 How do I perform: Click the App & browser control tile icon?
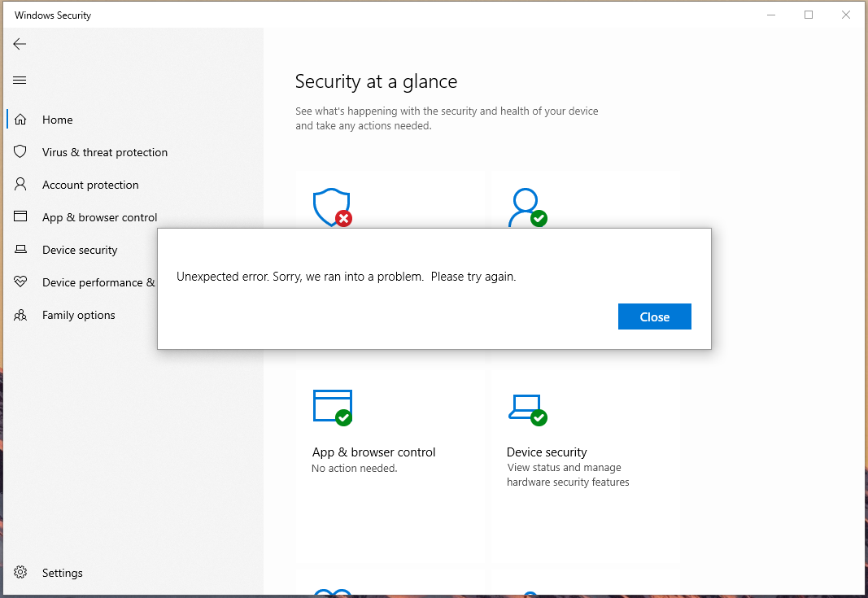(x=332, y=408)
